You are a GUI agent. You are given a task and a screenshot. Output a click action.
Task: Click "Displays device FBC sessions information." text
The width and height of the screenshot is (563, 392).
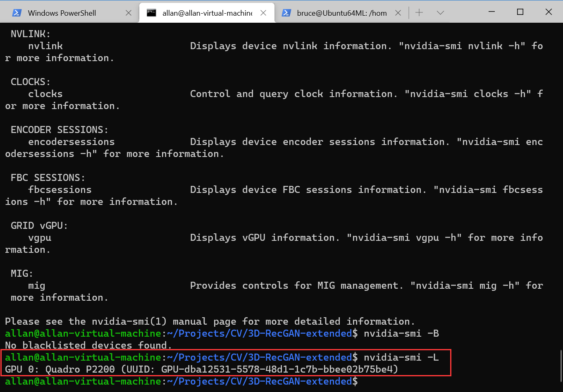[x=308, y=190]
